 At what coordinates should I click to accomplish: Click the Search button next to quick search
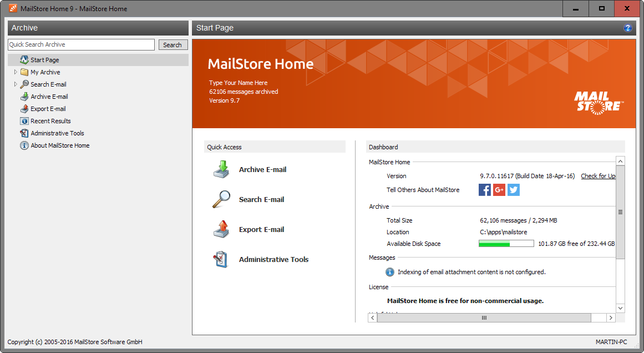173,45
